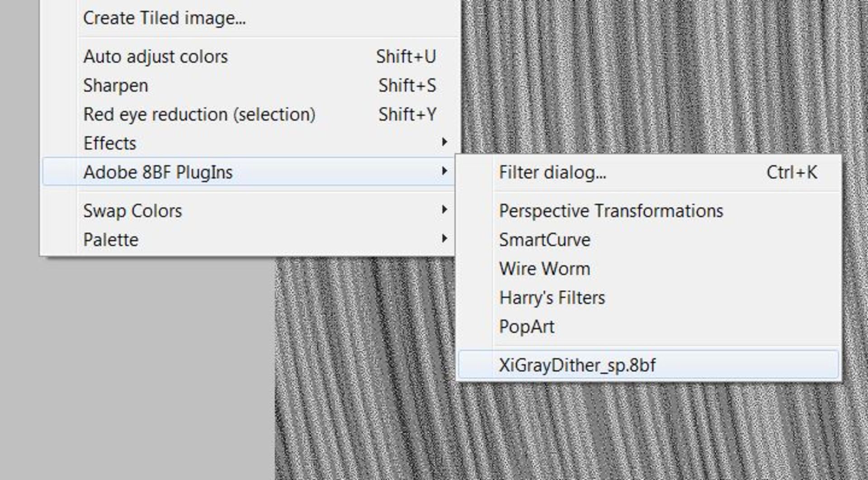Expand the Effects submenu arrow

(x=444, y=143)
